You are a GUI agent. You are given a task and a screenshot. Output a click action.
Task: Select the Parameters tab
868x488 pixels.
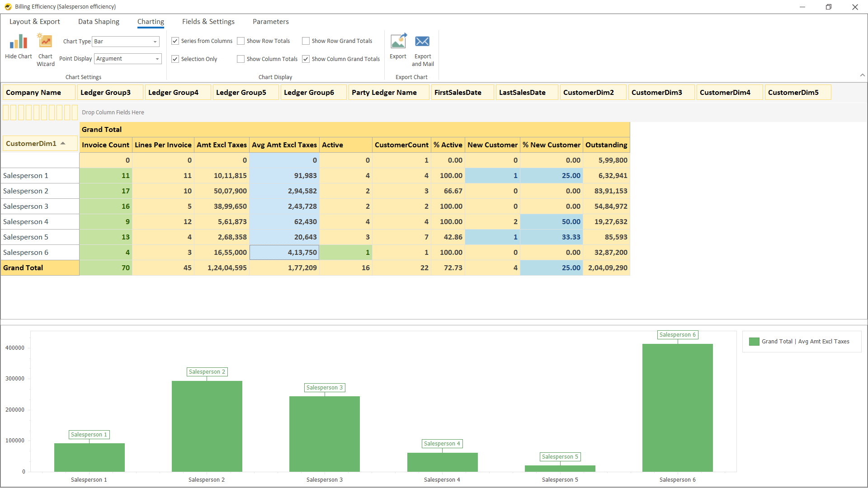(270, 21)
